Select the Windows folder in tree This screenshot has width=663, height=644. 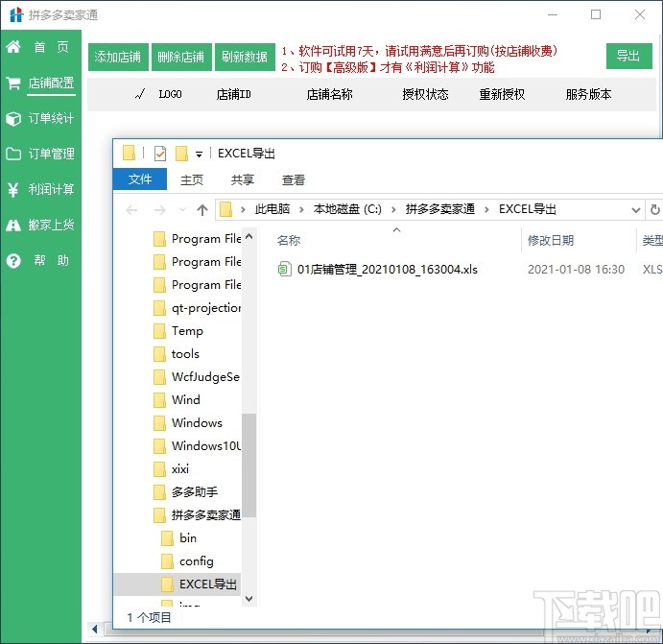coord(197,423)
